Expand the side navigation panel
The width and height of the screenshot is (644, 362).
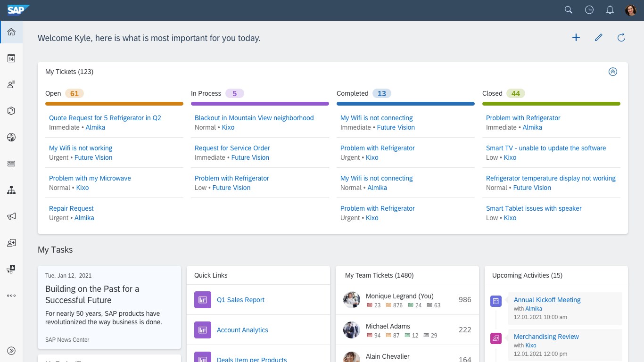click(11, 351)
